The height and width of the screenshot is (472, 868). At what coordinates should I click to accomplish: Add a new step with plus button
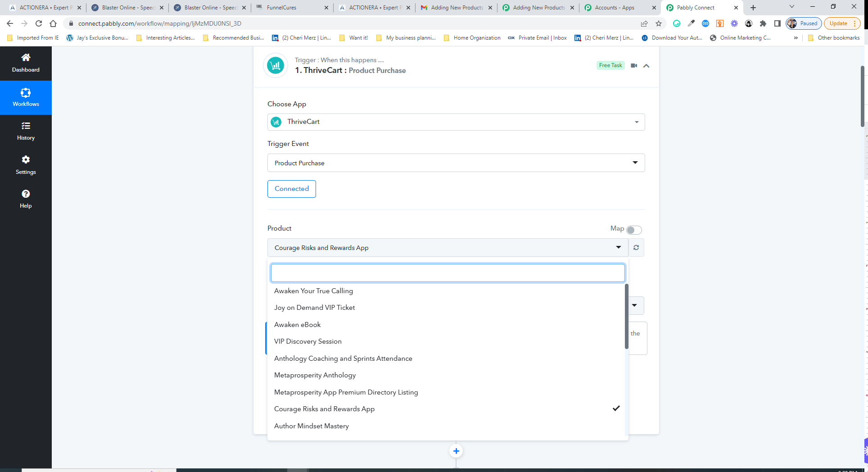click(x=456, y=451)
